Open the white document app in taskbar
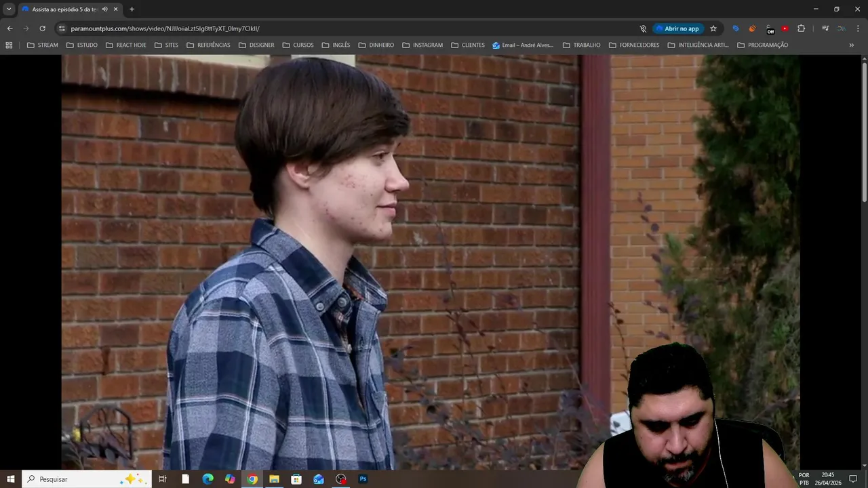 (185, 479)
